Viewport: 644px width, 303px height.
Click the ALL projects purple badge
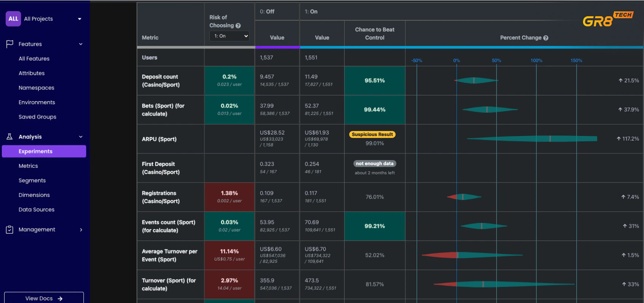(13, 19)
